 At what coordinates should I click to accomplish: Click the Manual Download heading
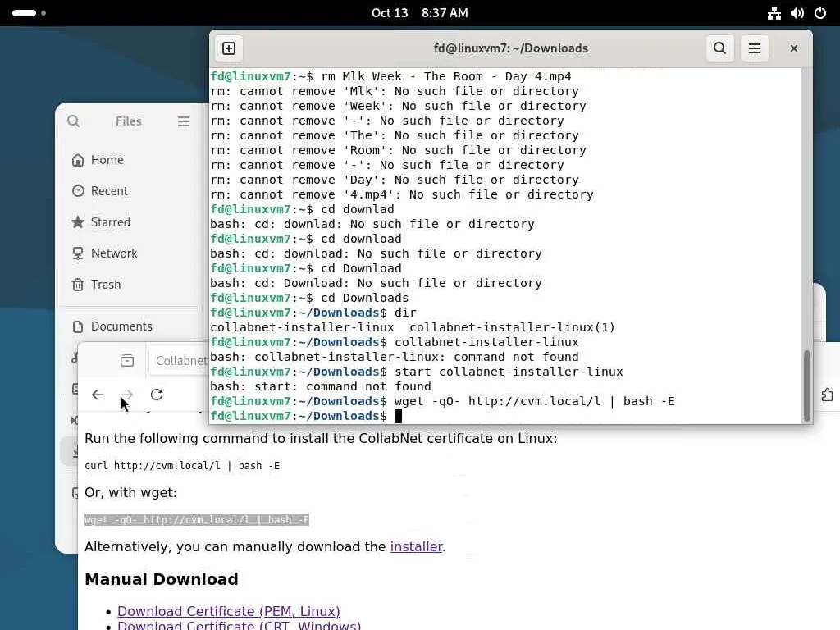(162, 579)
